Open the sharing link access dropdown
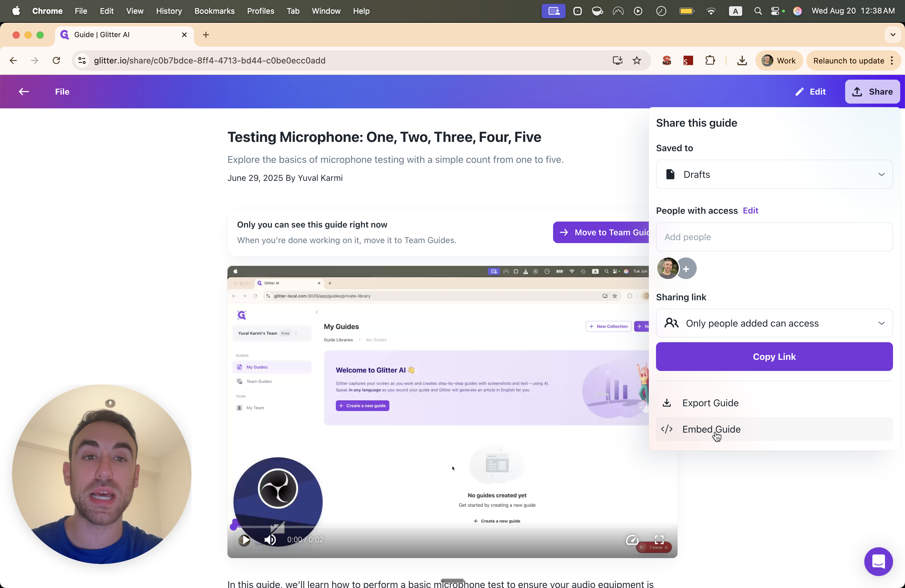This screenshot has height=588, width=905. (774, 323)
